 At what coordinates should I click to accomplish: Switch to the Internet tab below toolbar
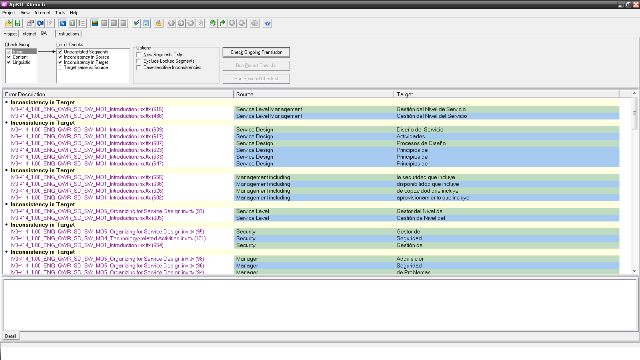[x=29, y=34]
